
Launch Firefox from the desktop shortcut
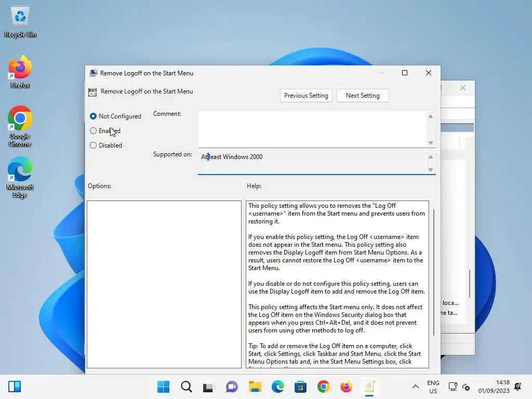(20, 72)
